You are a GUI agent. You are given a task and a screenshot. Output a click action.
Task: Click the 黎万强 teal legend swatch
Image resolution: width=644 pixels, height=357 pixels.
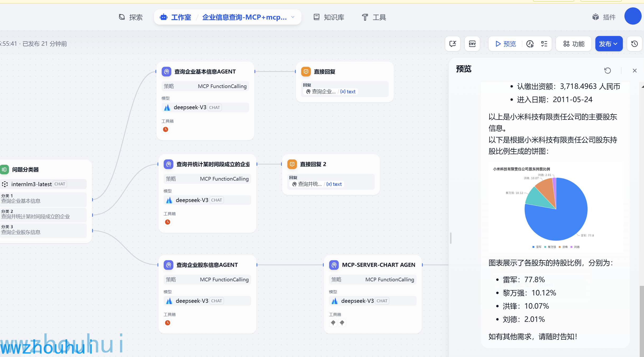point(545,247)
